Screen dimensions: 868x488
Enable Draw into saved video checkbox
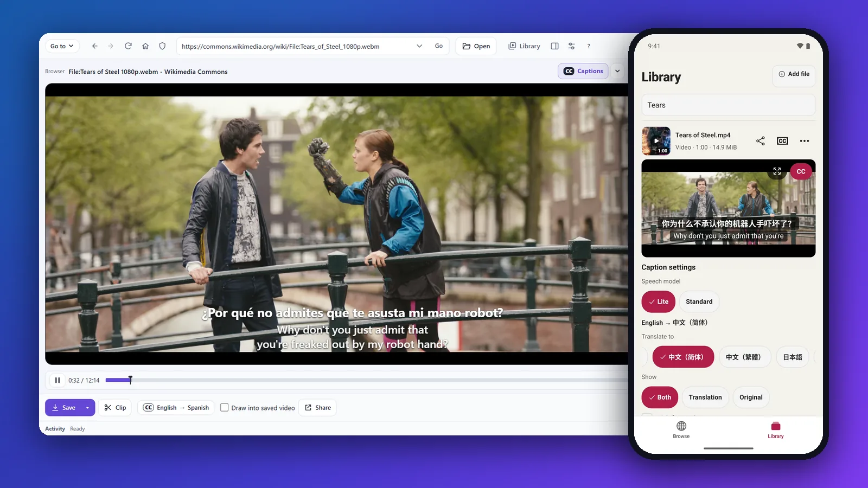click(x=224, y=408)
